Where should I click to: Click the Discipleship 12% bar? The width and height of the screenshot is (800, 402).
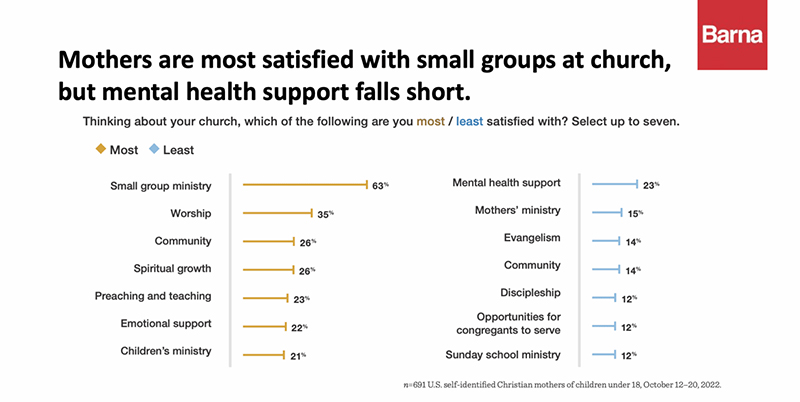pyautogui.click(x=603, y=297)
